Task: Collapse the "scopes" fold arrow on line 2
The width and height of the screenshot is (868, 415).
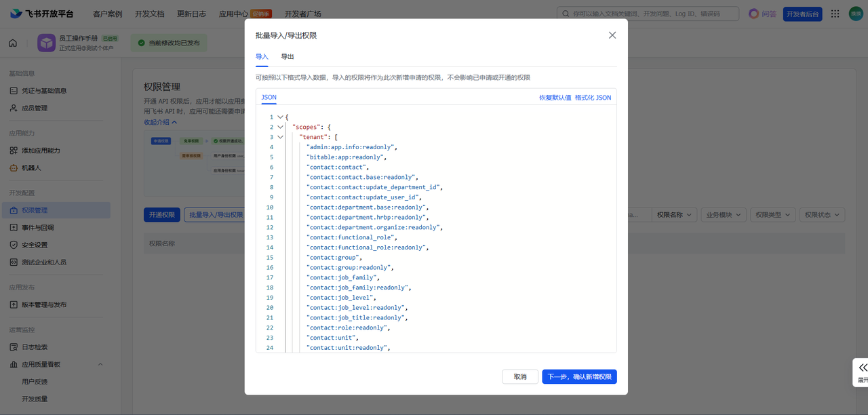Action: [280, 127]
